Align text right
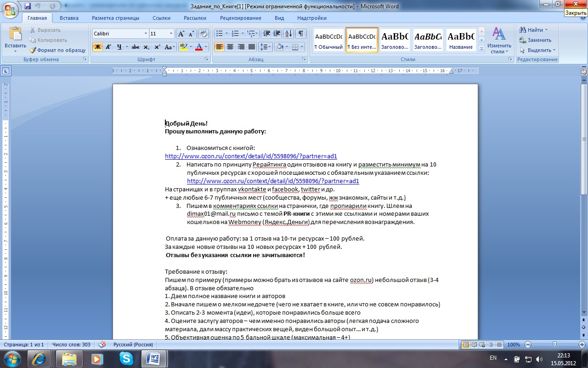 241,47
